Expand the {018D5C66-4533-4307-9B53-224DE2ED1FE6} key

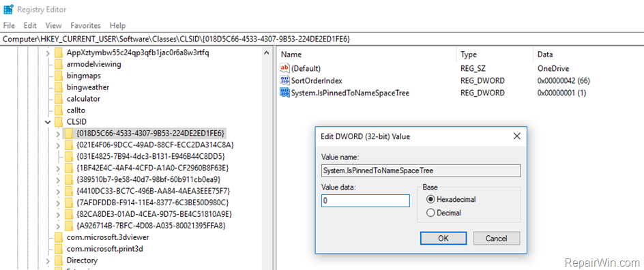[x=58, y=134]
